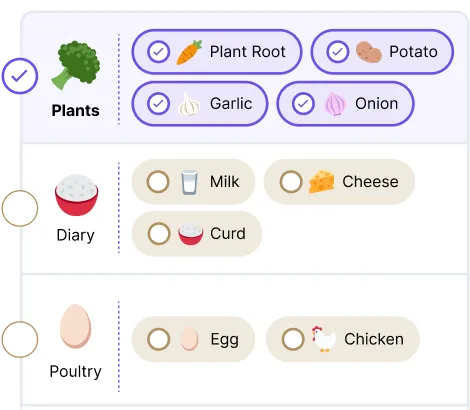Click the garlic bulb icon

click(x=189, y=104)
